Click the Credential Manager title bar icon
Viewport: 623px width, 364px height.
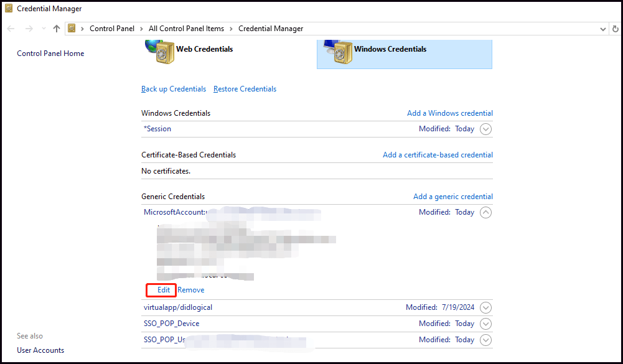coord(9,8)
